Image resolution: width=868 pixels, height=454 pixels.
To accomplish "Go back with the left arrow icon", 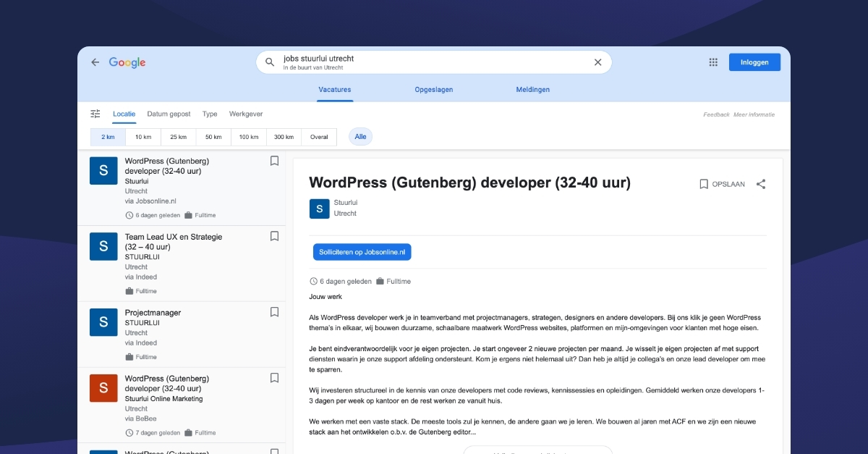I will pos(95,62).
